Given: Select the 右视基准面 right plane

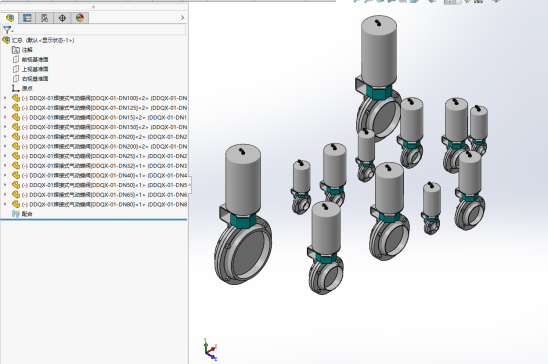Looking at the screenshot, I should (x=35, y=79).
